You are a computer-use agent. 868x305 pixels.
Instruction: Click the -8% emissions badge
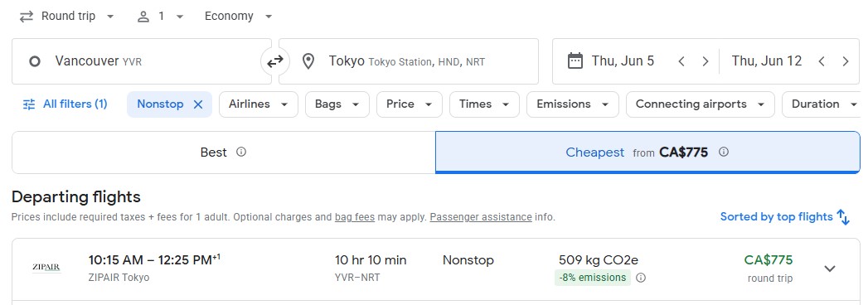592,278
